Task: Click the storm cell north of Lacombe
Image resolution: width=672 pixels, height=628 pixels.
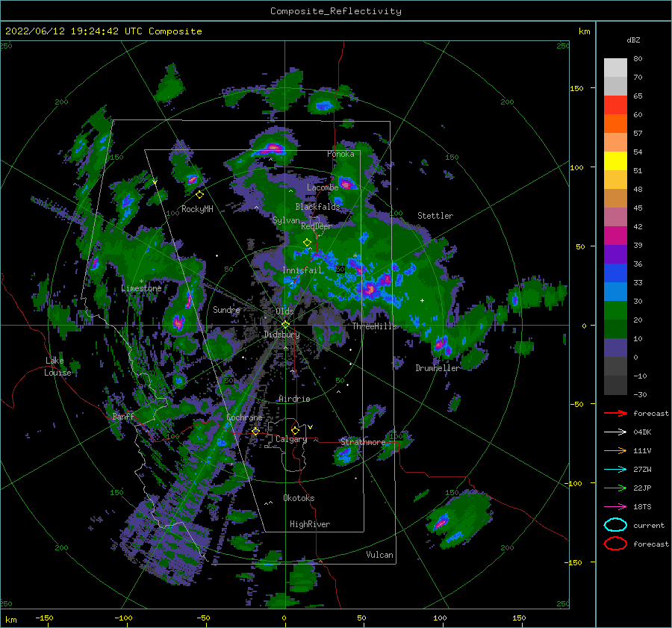Action: tap(346, 184)
